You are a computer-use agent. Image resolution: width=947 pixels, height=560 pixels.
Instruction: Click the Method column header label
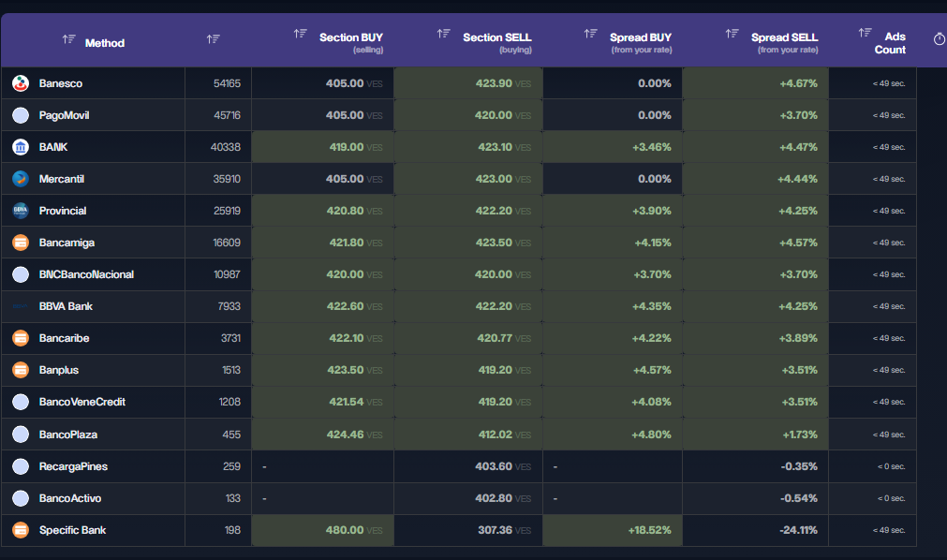tap(105, 43)
